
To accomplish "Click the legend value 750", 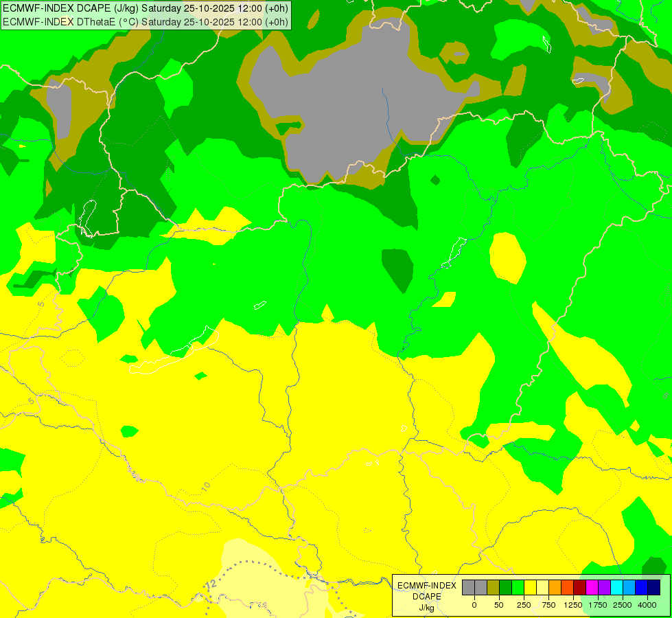I will tap(548, 605).
